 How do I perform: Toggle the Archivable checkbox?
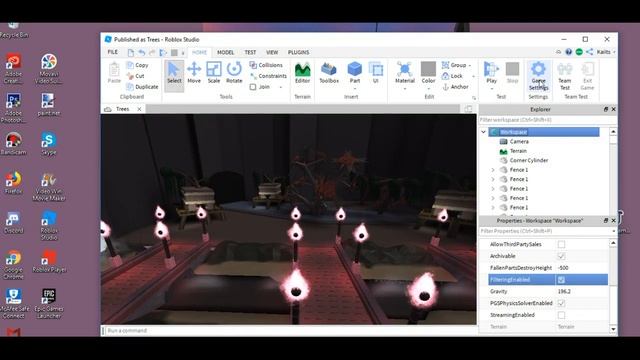(x=562, y=256)
